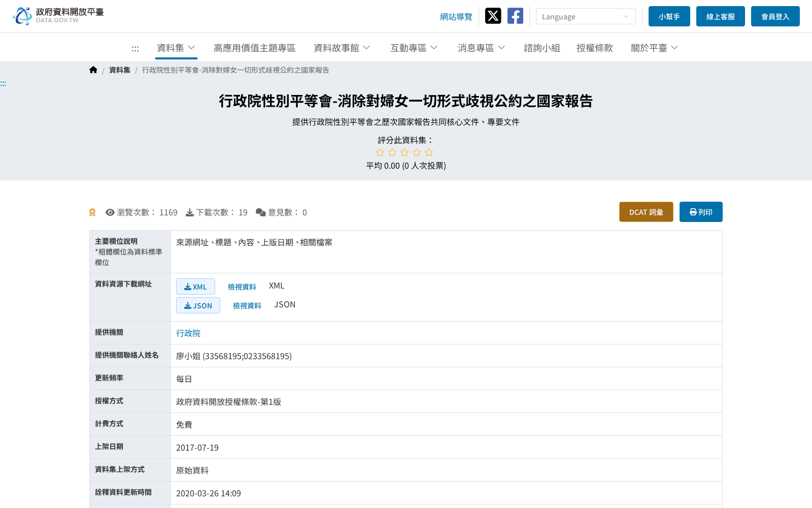Image resolution: width=812 pixels, height=508 pixels.
Task: Open 高應用價值主題專區 menu item
Action: (254, 48)
